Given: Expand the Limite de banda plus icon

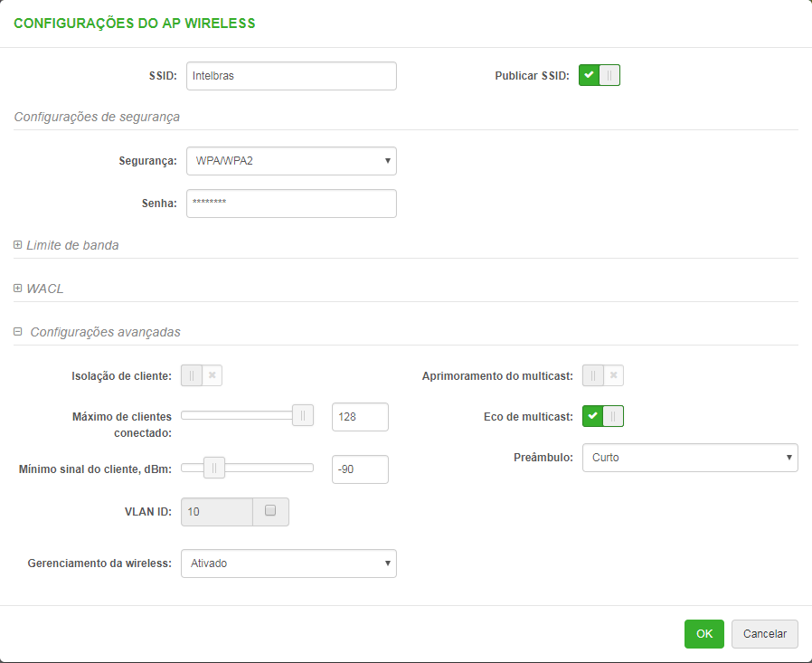Looking at the screenshot, I should pyautogui.click(x=18, y=245).
